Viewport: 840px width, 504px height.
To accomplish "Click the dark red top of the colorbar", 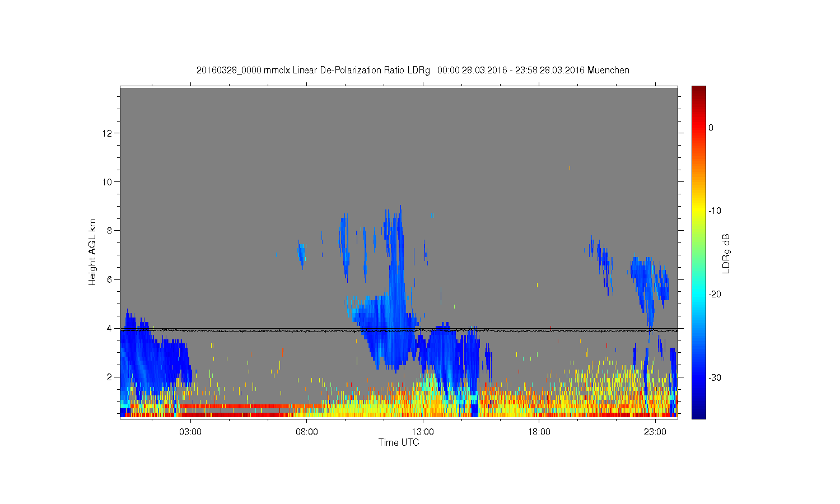I will click(698, 91).
